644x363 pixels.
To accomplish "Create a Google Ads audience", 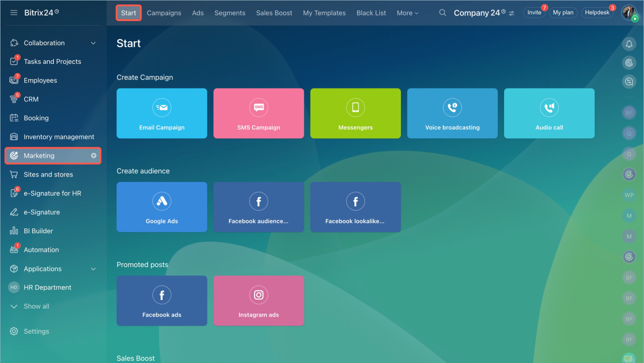I will pyautogui.click(x=162, y=207).
